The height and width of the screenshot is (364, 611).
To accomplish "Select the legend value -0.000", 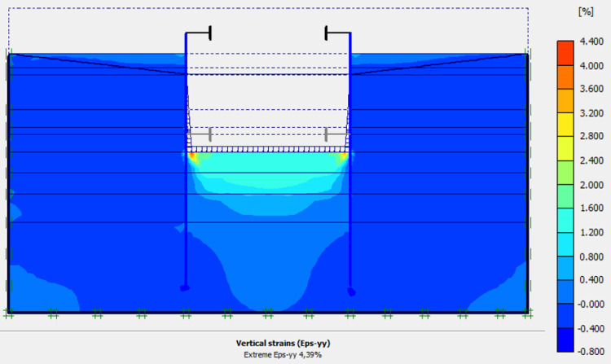I will [591, 304].
